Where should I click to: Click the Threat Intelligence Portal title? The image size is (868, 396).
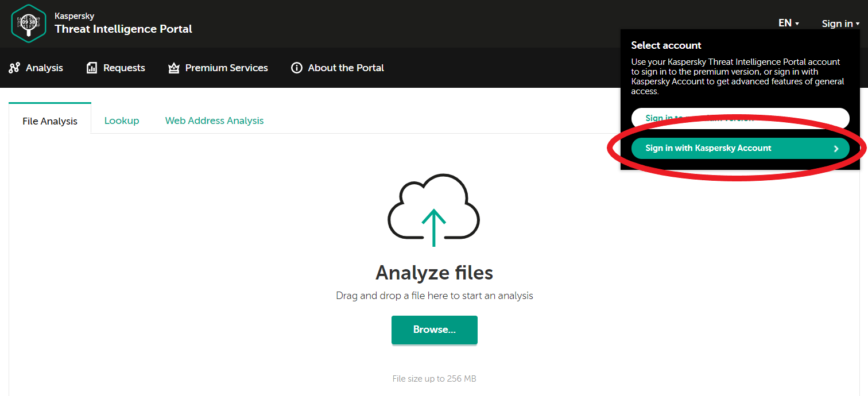coord(123,29)
